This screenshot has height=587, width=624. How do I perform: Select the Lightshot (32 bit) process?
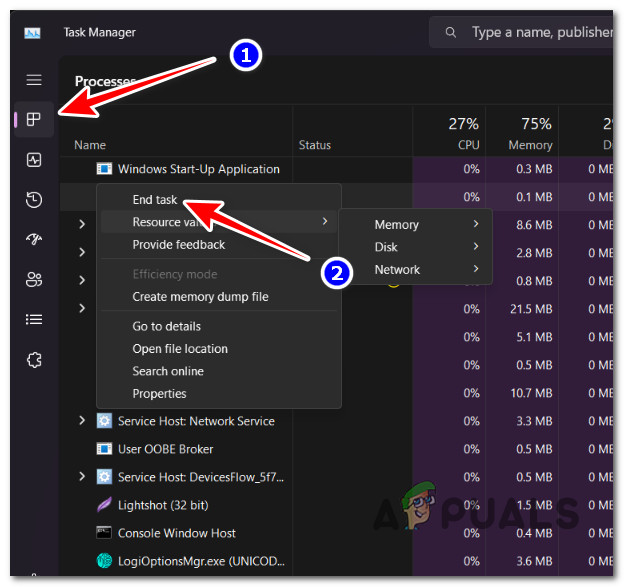(163, 505)
